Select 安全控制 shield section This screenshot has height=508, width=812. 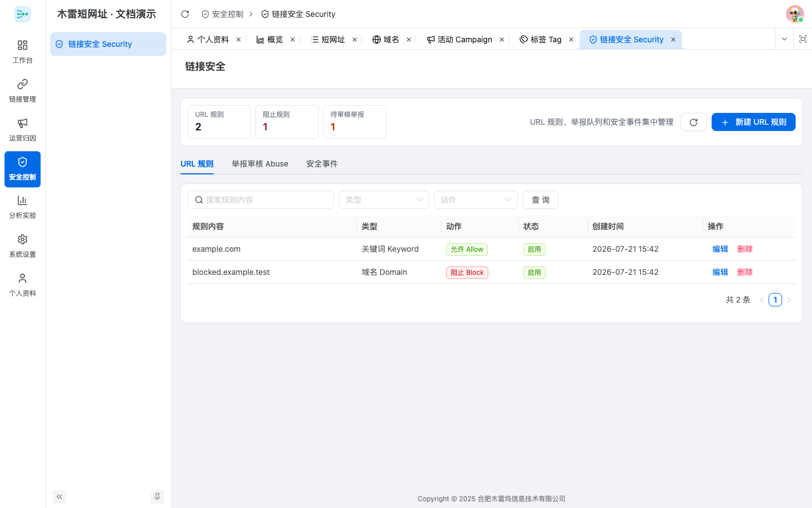[x=23, y=169]
